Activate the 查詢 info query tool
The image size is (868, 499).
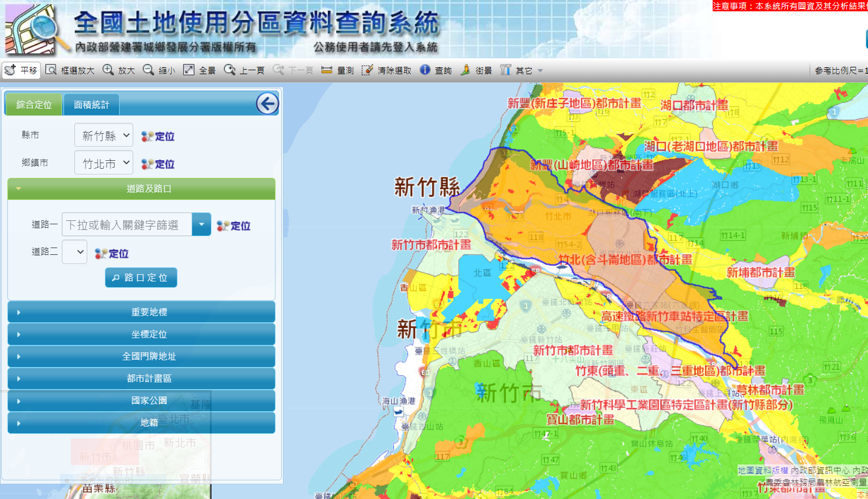point(436,70)
